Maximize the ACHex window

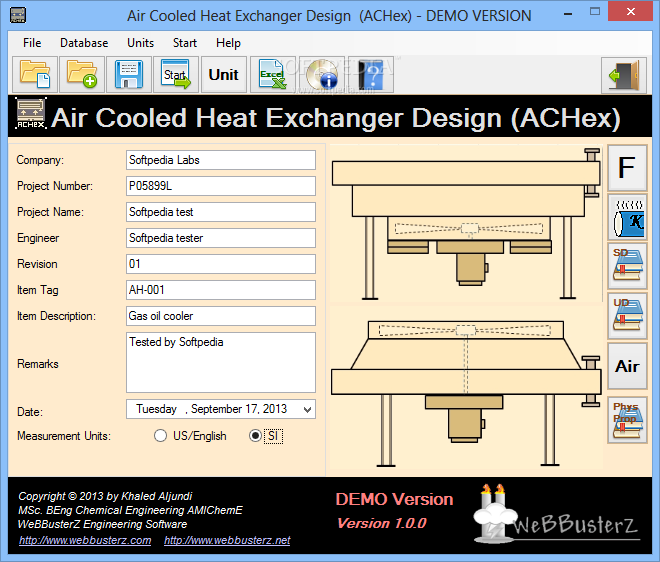[595, 12]
